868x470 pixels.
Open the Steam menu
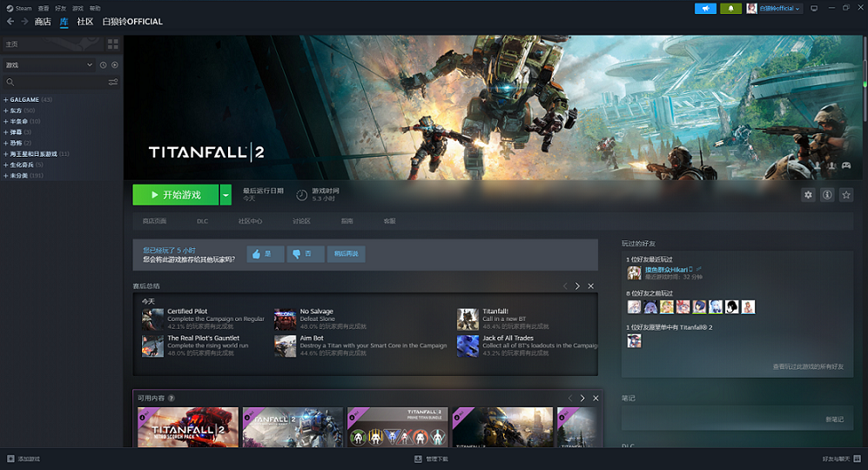click(19, 9)
